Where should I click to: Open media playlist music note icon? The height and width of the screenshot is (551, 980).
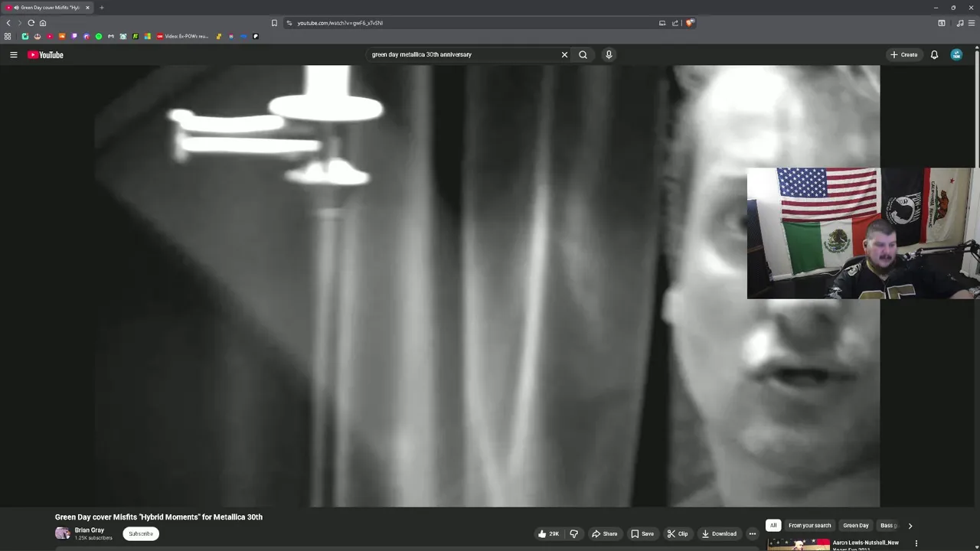[960, 23]
